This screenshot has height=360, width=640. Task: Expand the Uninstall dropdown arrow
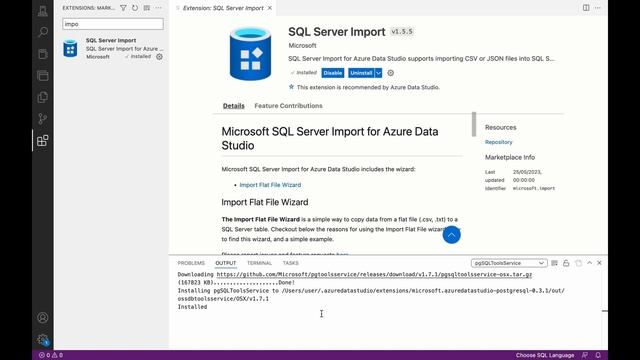tap(378, 73)
